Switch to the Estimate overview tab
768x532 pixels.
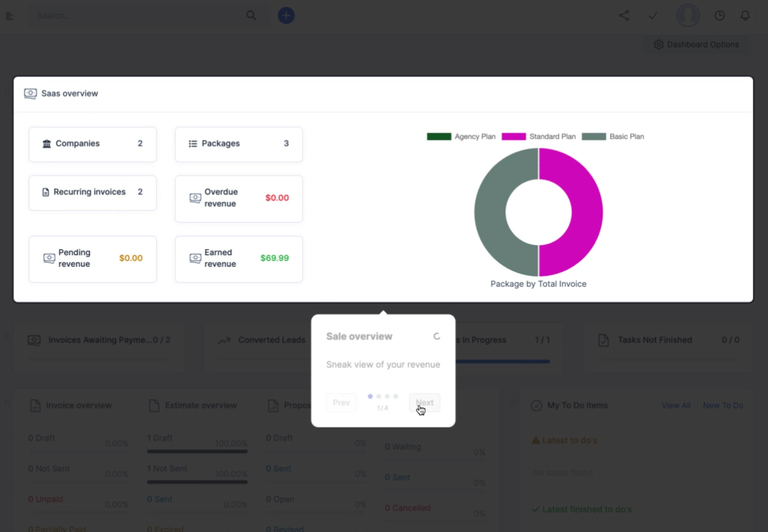(x=201, y=405)
